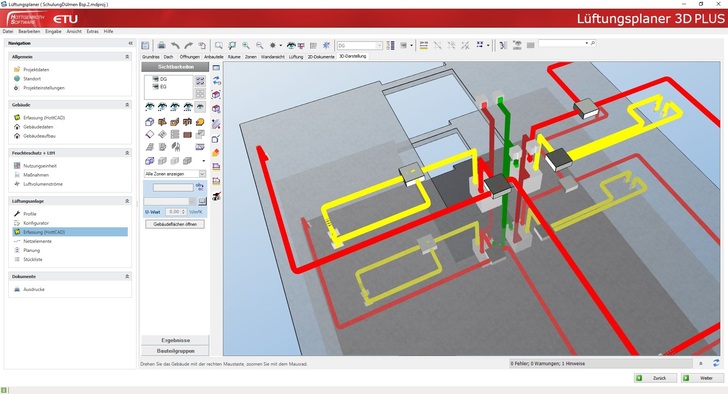The height and width of the screenshot is (394, 728).
Task: Open Projektdaten in navigation
Action: click(36, 70)
